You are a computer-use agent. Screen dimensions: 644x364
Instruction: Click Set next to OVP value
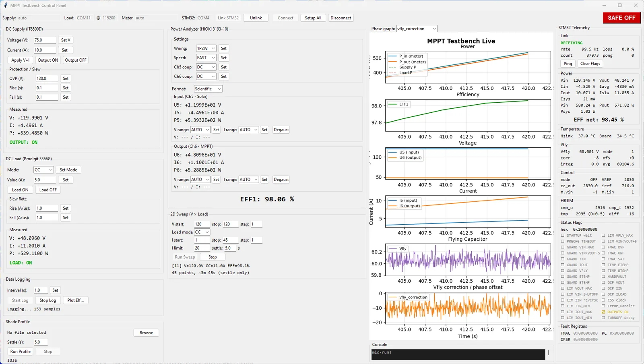(66, 79)
